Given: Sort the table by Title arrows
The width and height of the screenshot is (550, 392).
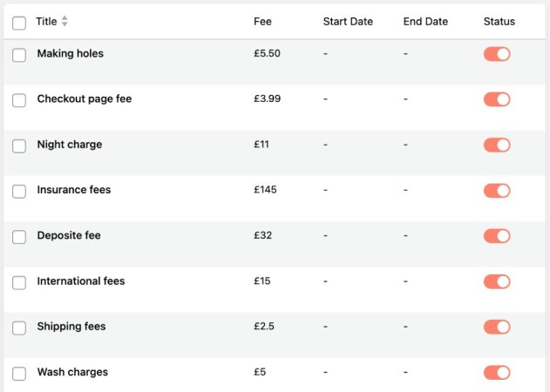Looking at the screenshot, I should coord(65,22).
